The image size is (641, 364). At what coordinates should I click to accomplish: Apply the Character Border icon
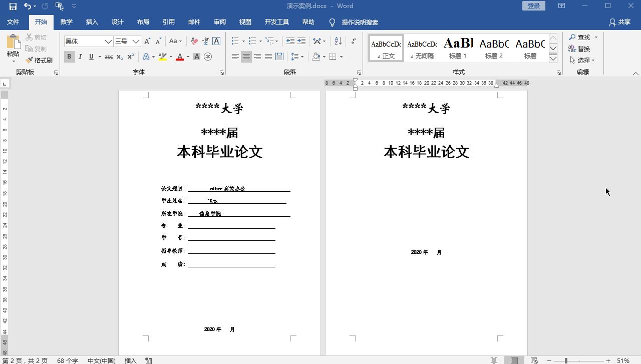point(216,42)
